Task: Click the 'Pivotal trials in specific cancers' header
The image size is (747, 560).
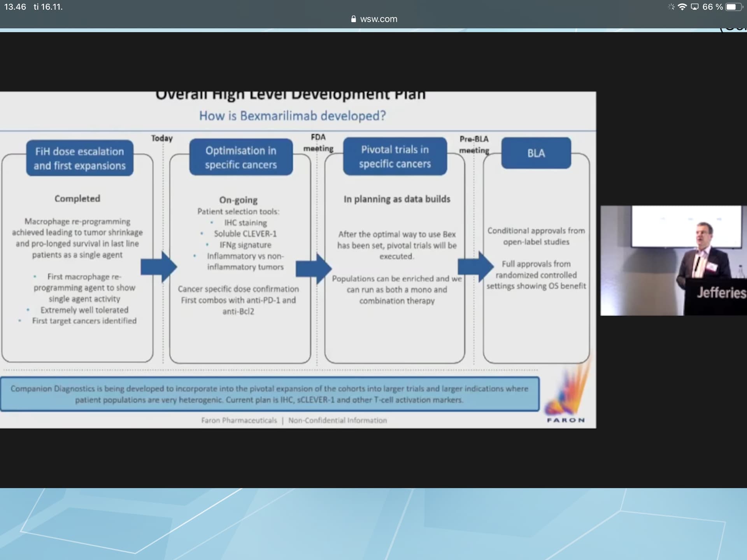Action: [x=395, y=156]
